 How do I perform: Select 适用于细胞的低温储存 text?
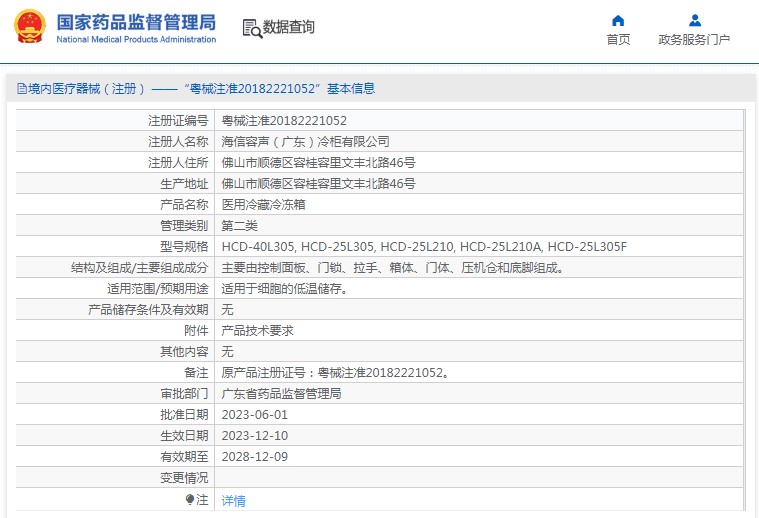coord(285,289)
